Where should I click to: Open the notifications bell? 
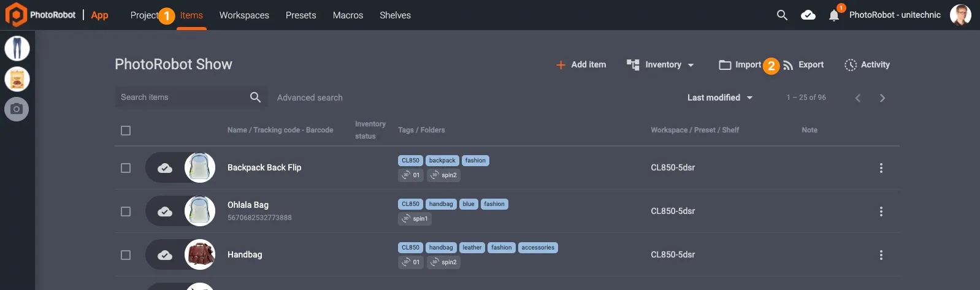(834, 15)
